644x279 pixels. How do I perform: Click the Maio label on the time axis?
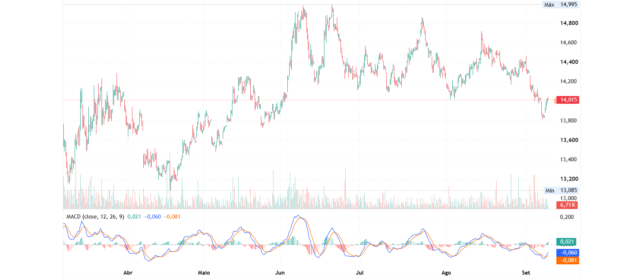pos(204,273)
